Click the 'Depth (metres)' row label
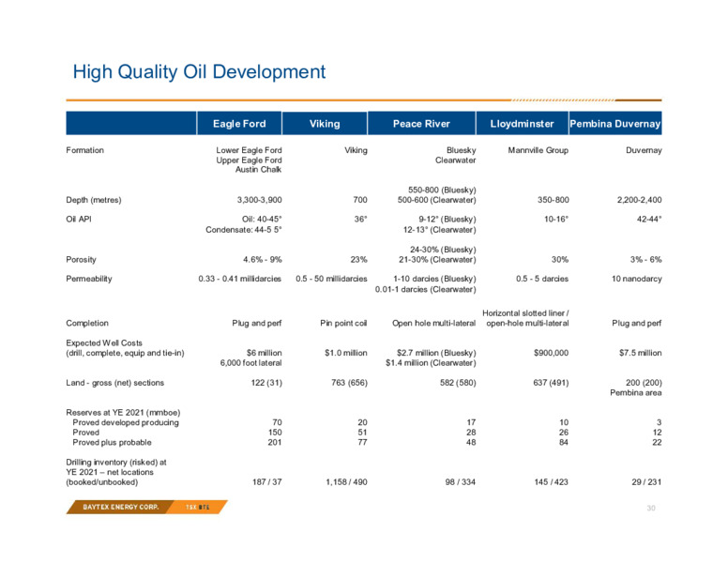This screenshot has height=563, width=728. [94, 200]
